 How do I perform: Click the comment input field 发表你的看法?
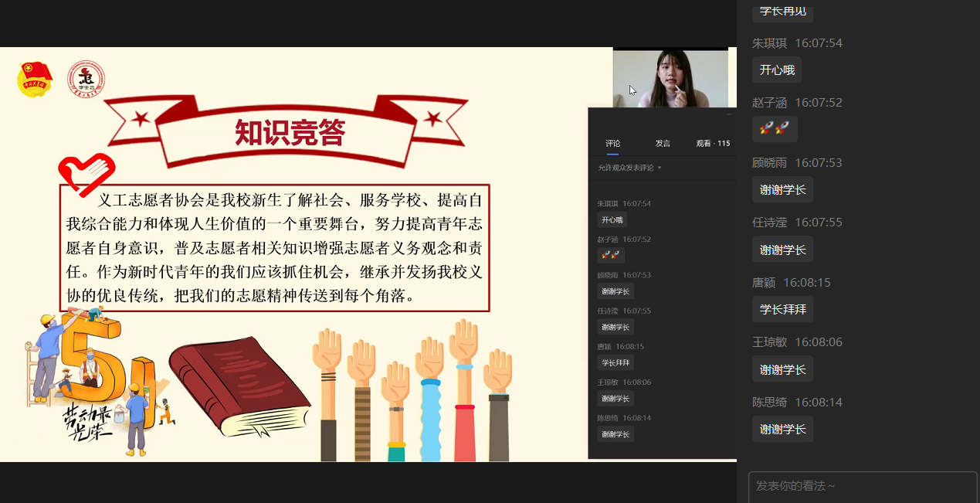pos(862,486)
